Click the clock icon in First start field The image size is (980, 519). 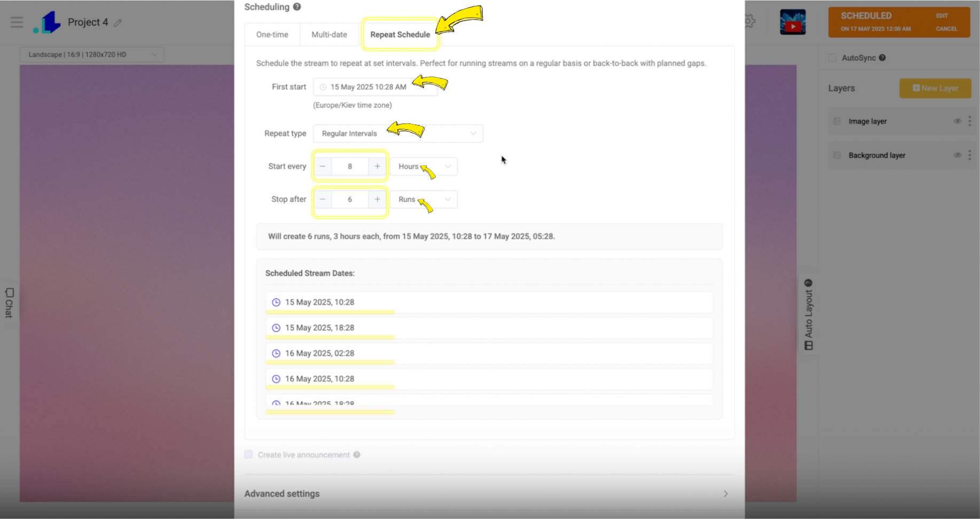323,87
